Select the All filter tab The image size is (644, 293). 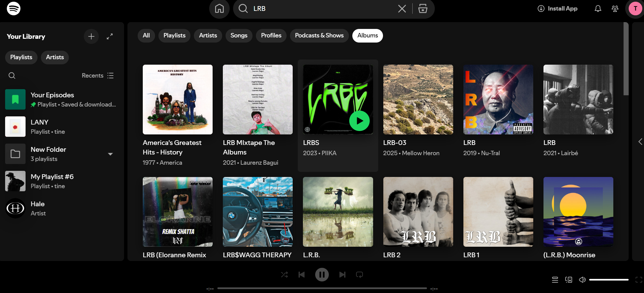[x=146, y=35]
